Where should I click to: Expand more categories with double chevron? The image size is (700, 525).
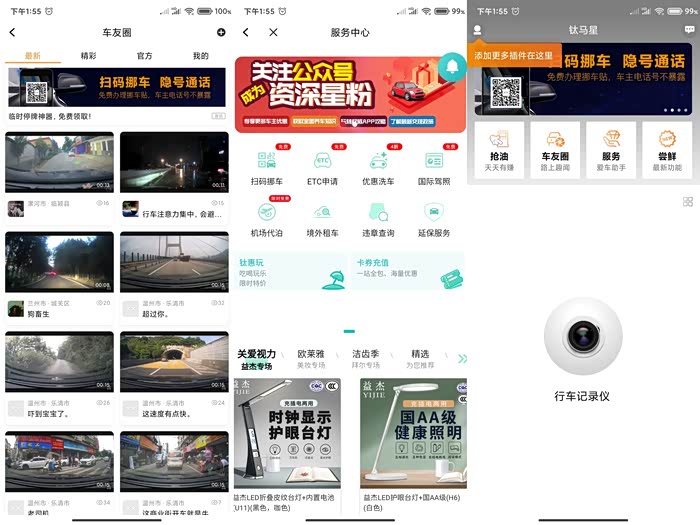coord(462,358)
